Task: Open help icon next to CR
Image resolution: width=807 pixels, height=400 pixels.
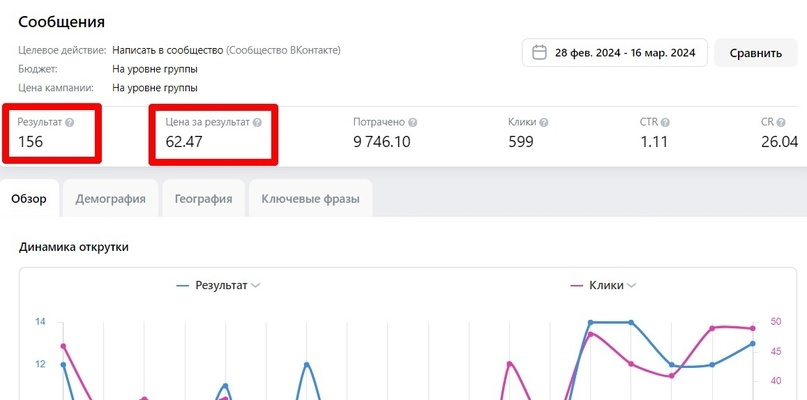Action: pos(781,123)
